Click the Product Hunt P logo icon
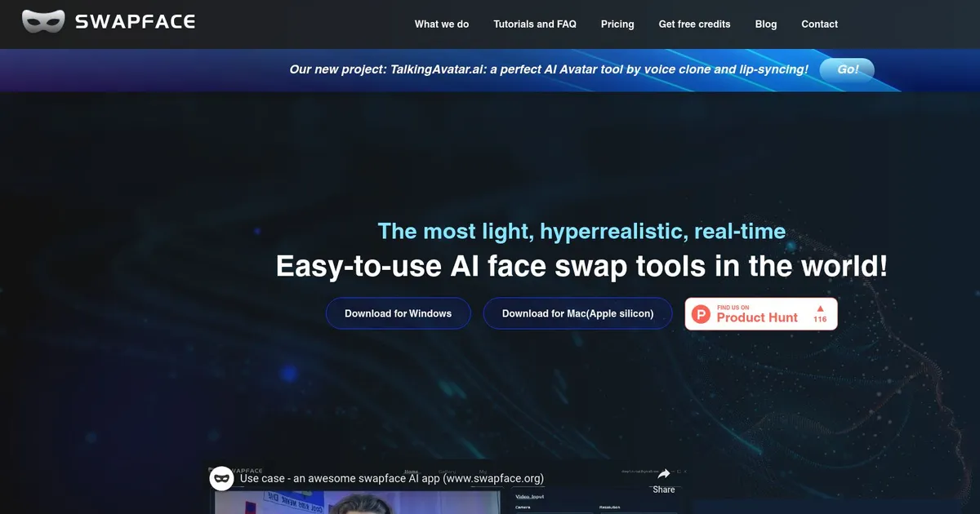The width and height of the screenshot is (980, 514). click(x=701, y=314)
